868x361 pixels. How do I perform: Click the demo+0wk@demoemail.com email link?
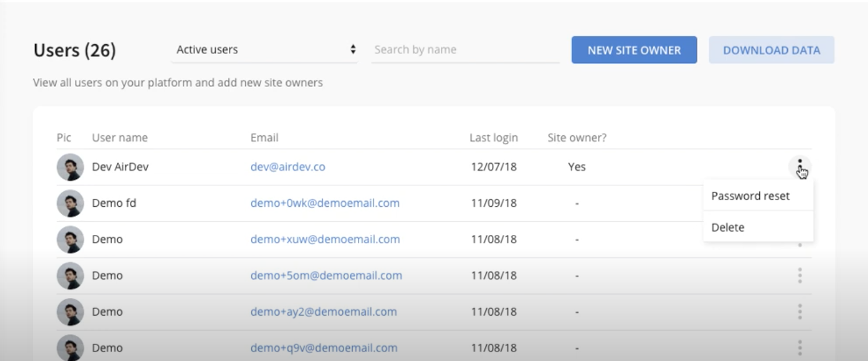[325, 203]
